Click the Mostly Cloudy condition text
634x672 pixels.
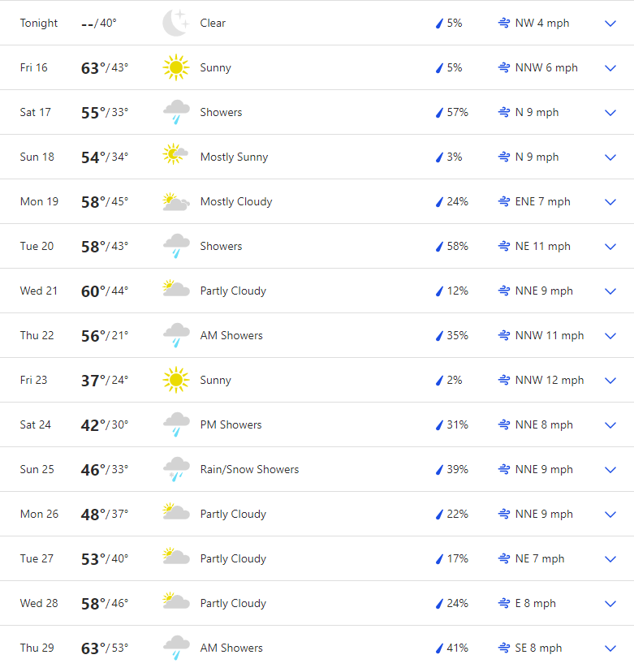point(236,201)
